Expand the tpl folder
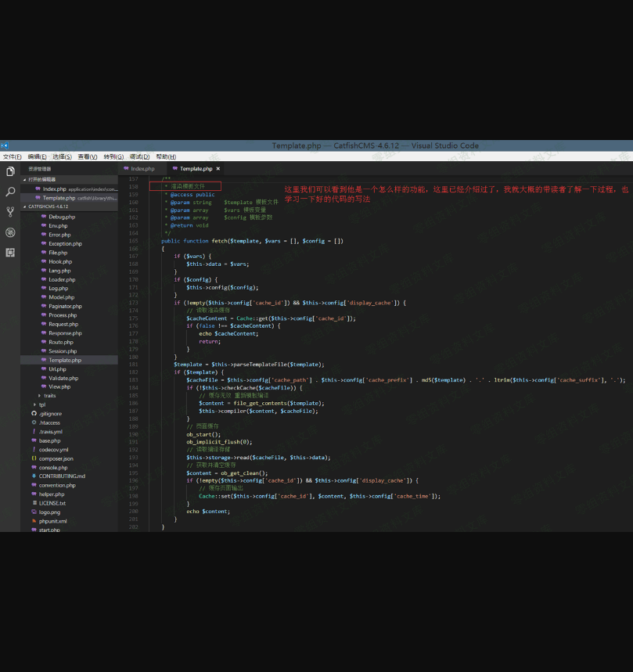This screenshot has height=672, width=633. 42,404
